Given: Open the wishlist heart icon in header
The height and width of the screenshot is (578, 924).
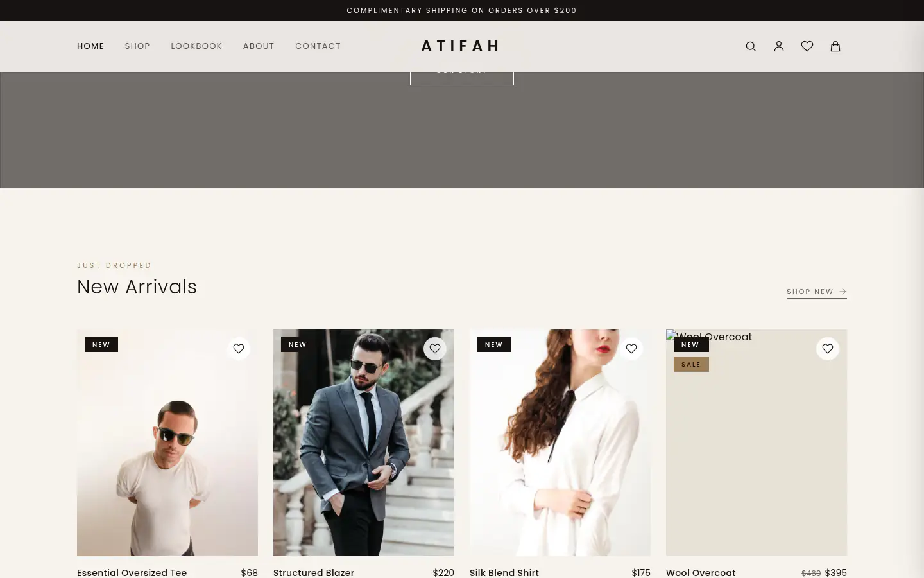Looking at the screenshot, I should pyautogui.click(x=807, y=46).
